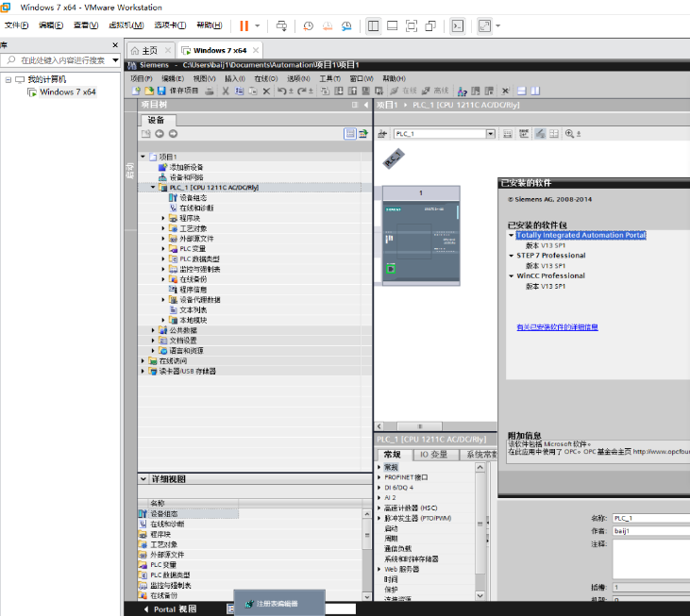Open the installed software details link

[557, 327]
